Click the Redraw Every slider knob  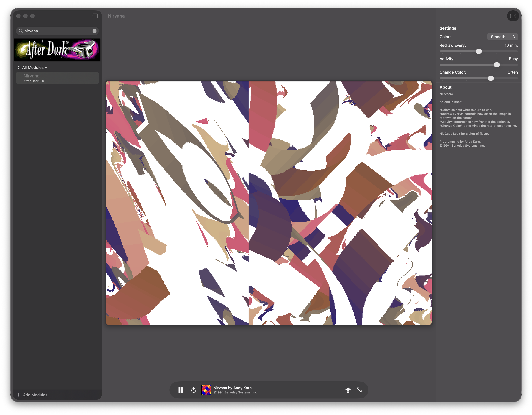478,51
